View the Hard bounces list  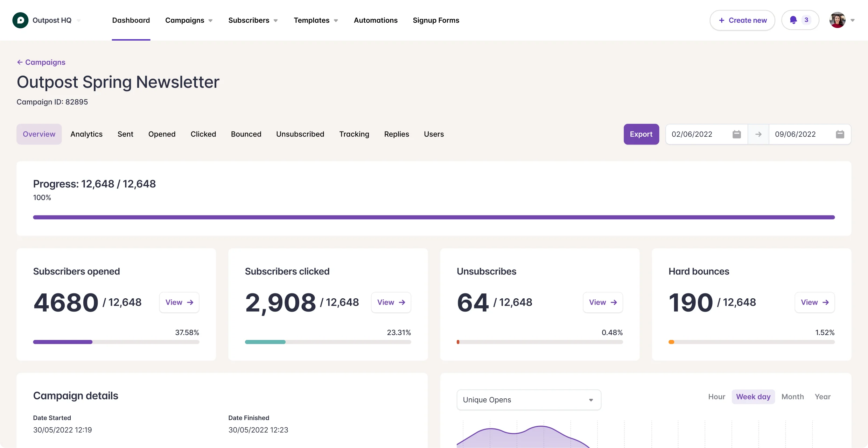(x=815, y=303)
